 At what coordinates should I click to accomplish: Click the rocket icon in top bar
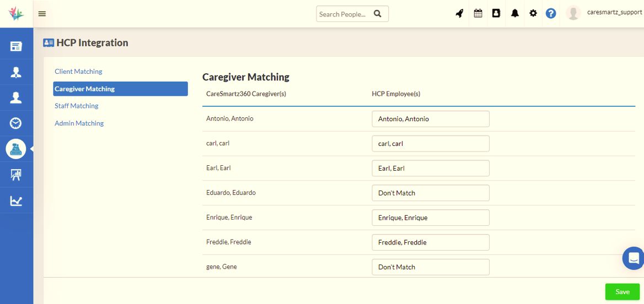459,14
